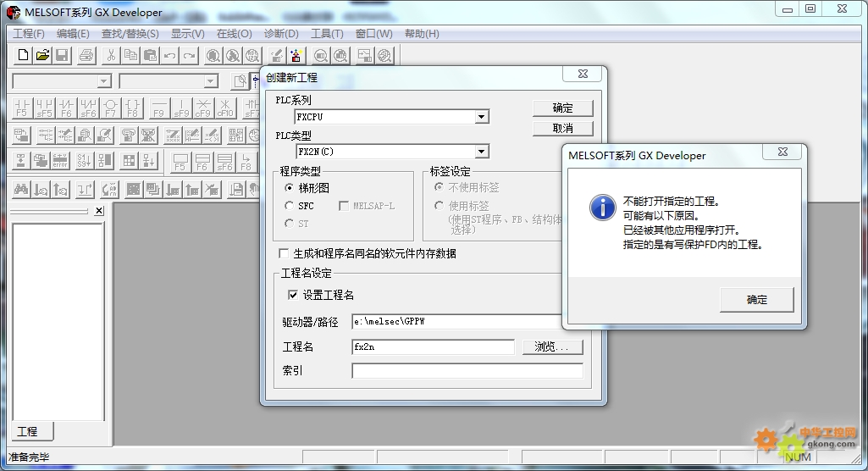Click the Paste clipboard icon
Image resolution: width=868 pixels, height=471 pixels.
click(x=150, y=55)
